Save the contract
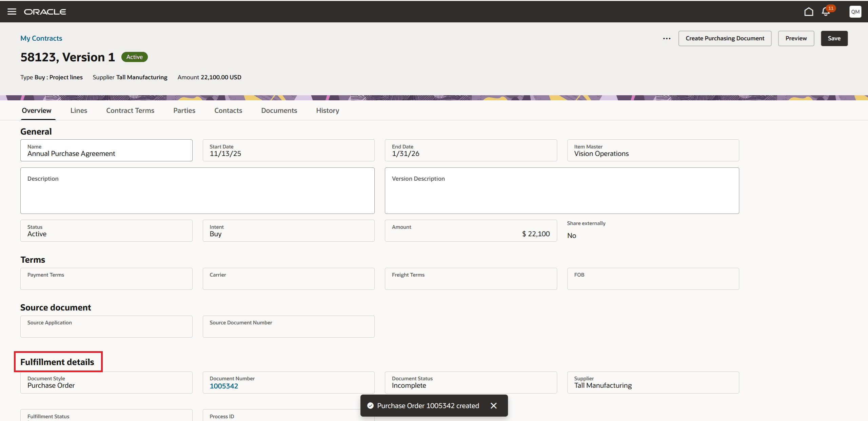The height and width of the screenshot is (421, 868). point(834,39)
